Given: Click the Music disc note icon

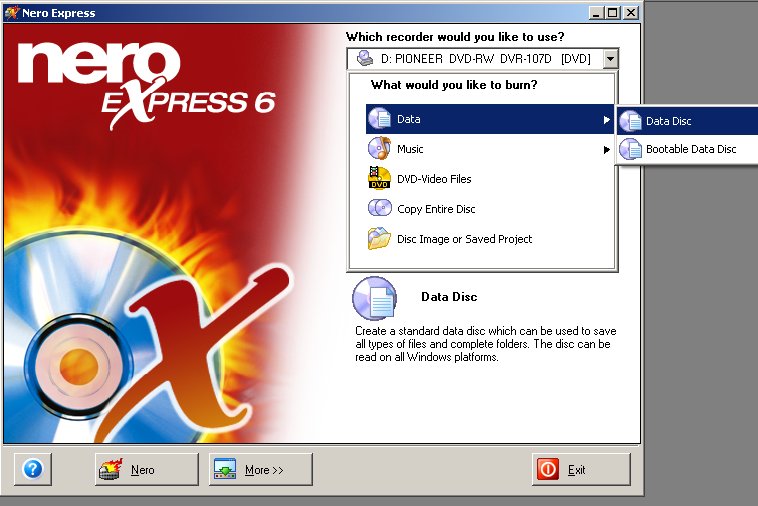Looking at the screenshot, I should pos(379,148).
